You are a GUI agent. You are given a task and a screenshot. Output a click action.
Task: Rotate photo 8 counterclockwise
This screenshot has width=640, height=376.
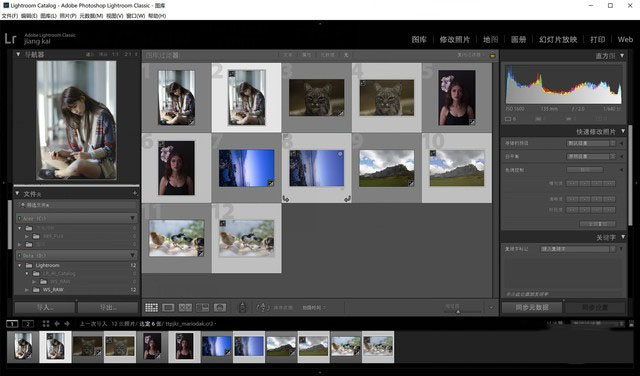point(286,199)
